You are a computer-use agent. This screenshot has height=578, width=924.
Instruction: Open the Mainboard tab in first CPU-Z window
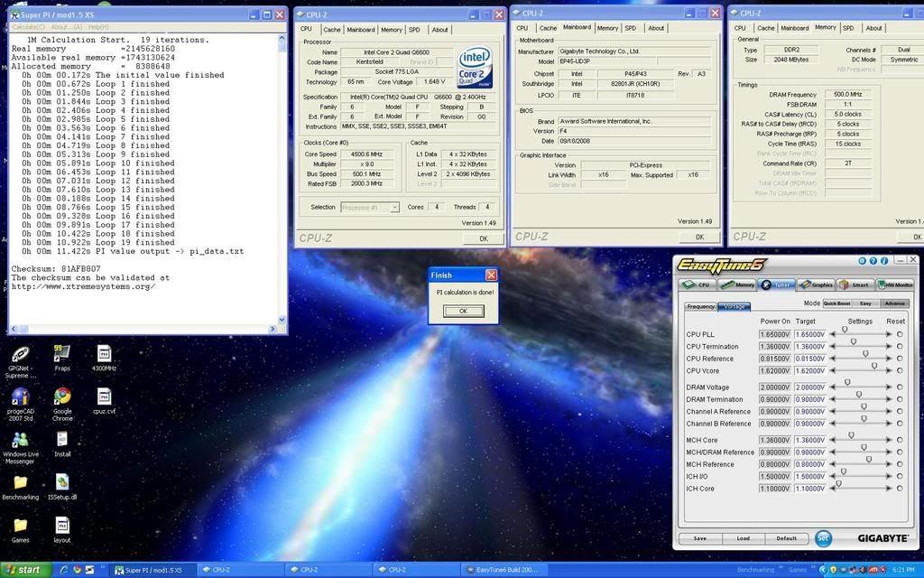(361, 30)
